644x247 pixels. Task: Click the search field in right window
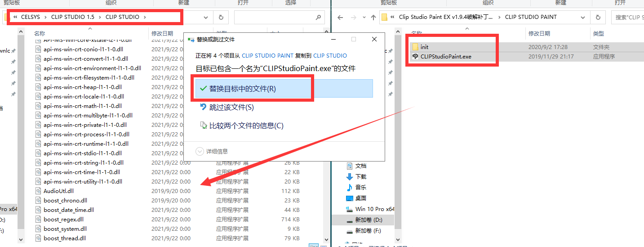628,17
